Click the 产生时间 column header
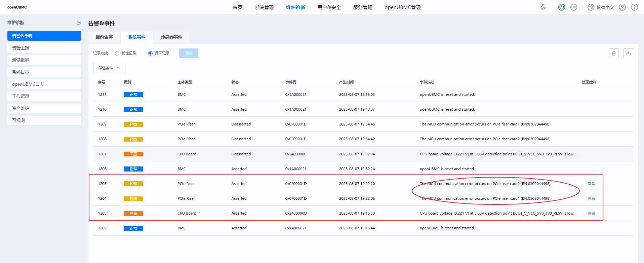 [346, 82]
